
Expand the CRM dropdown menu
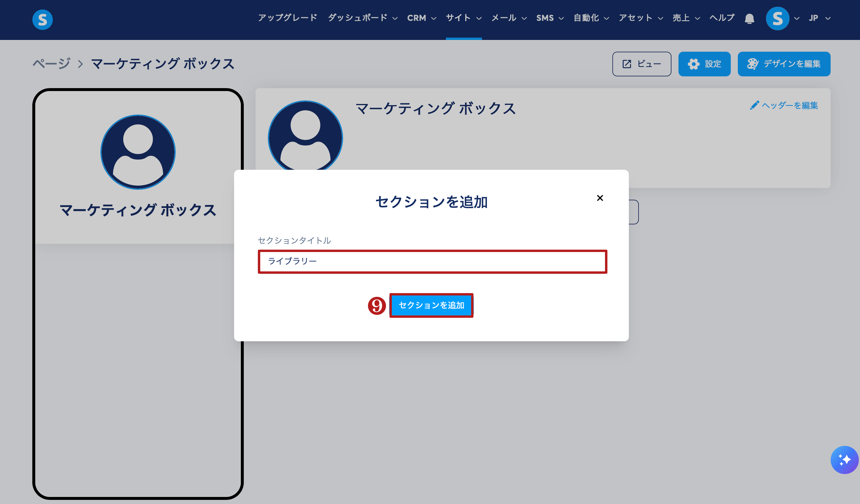(x=421, y=18)
